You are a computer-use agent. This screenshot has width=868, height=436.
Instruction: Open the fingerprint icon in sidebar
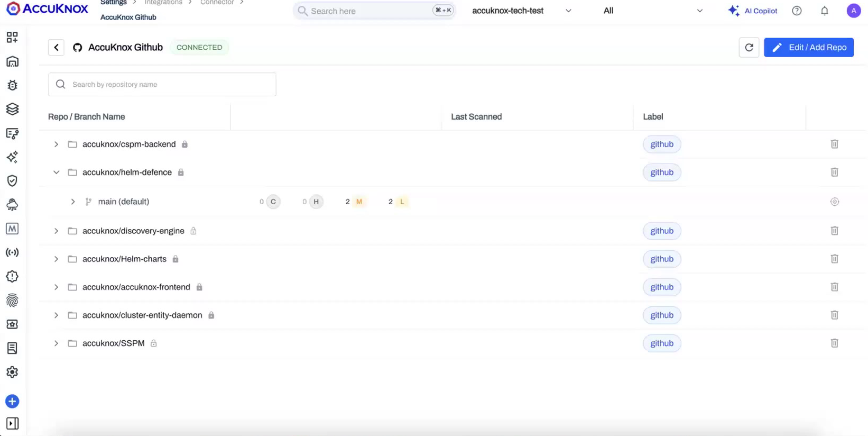pos(12,301)
